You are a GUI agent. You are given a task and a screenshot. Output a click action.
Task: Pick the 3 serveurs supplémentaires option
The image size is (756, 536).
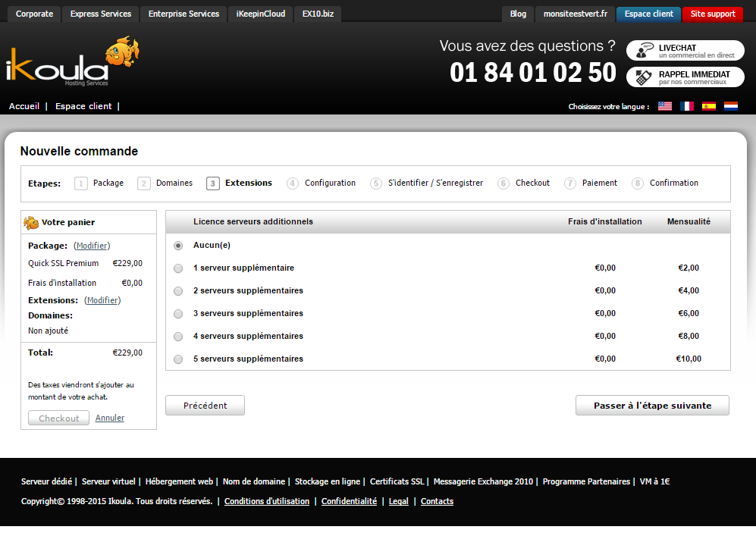178,314
